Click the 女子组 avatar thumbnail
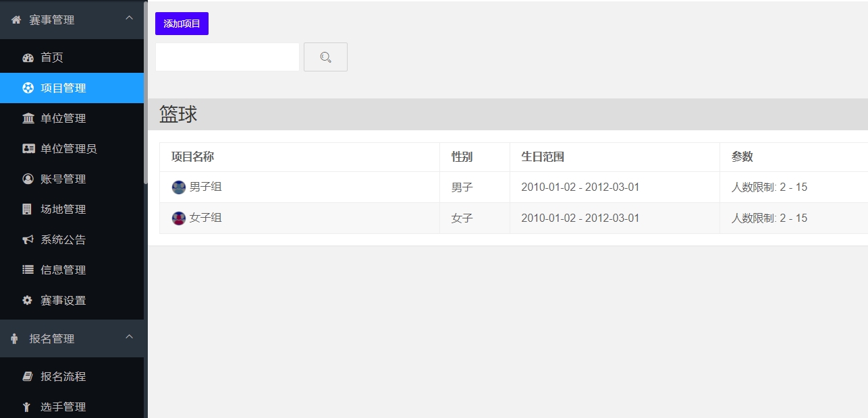The image size is (868, 418). 179,218
